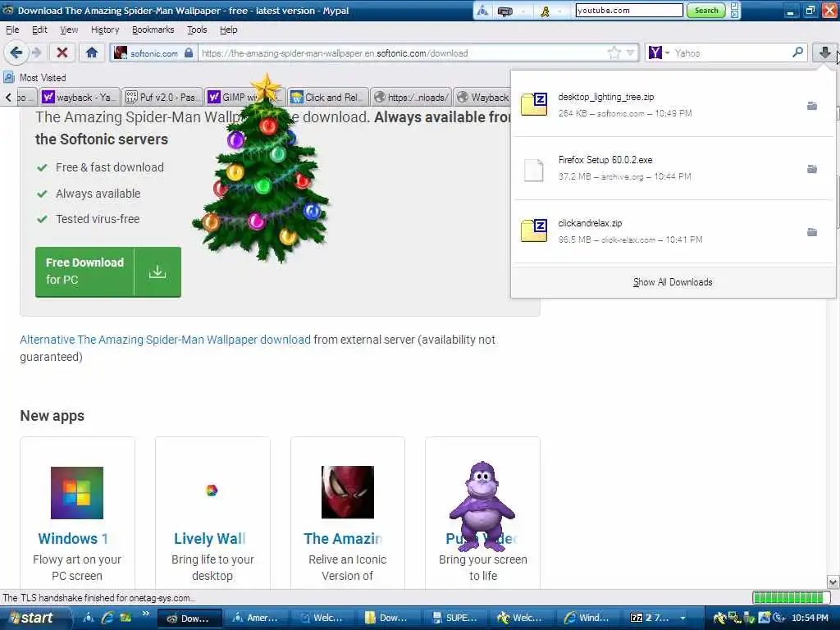Screen dimensions: 840x630
Task: Open the Help menu
Action: tap(228, 30)
